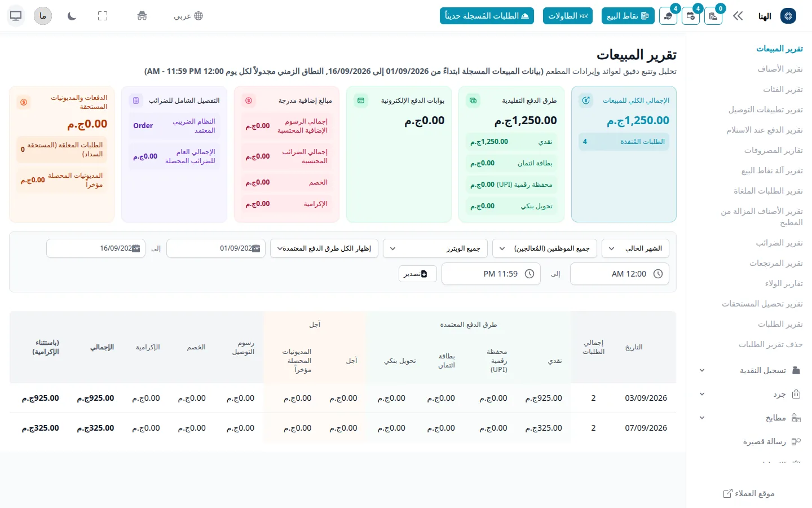Toggle dark mode with the moon icon

click(x=72, y=16)
